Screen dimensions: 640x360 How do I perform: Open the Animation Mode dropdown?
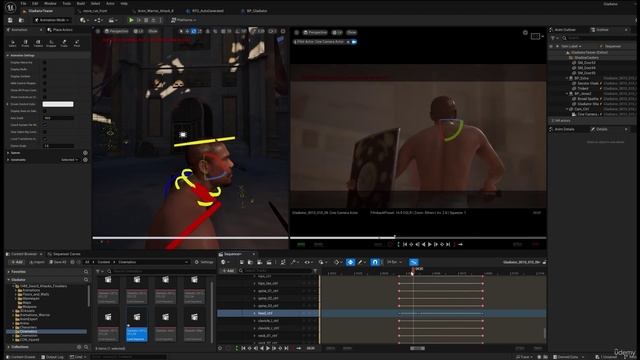click(x=52, y=20)
